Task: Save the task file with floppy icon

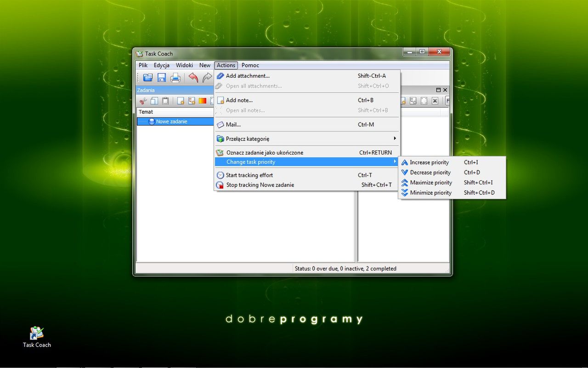Action: [x=162, y=78]
